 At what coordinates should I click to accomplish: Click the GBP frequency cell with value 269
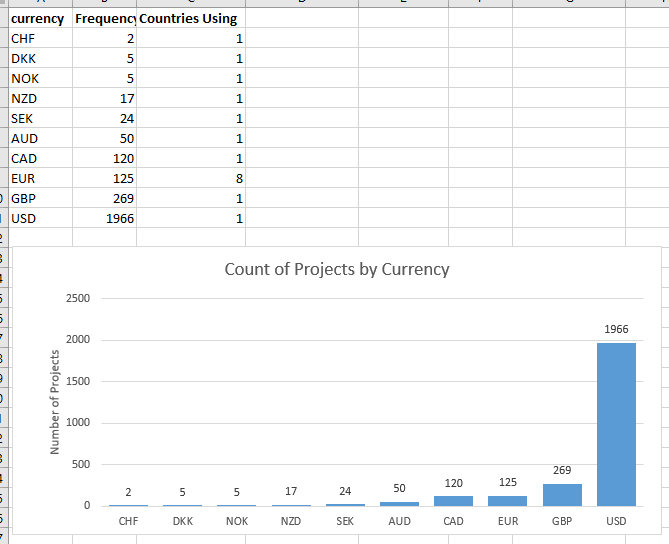tap(104, 199)
